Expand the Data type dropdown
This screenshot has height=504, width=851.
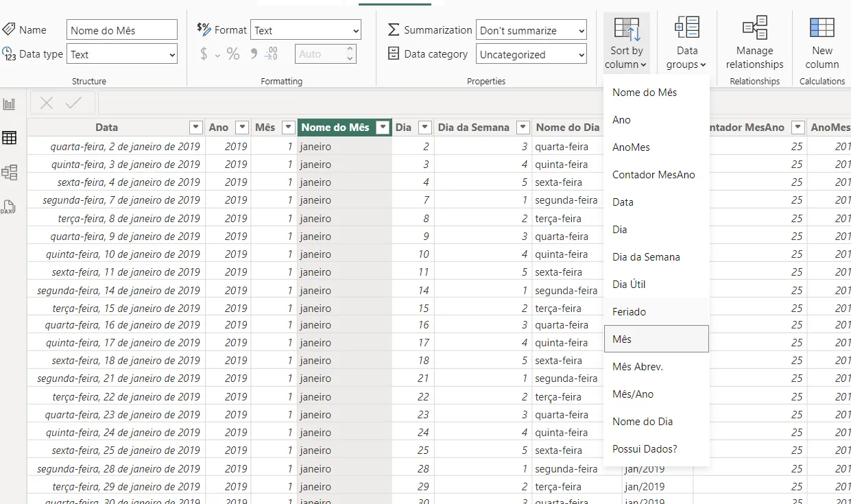(x=122, y=54)
